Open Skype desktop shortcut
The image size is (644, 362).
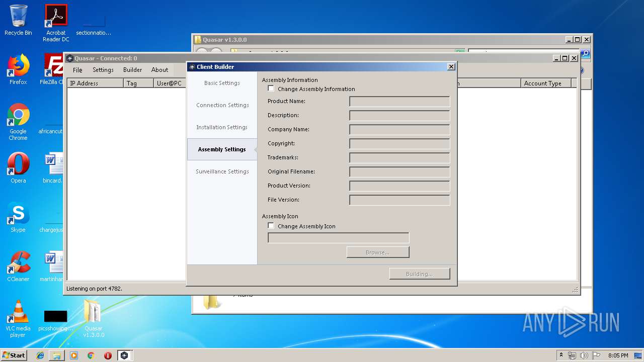[x=18, y=217]
